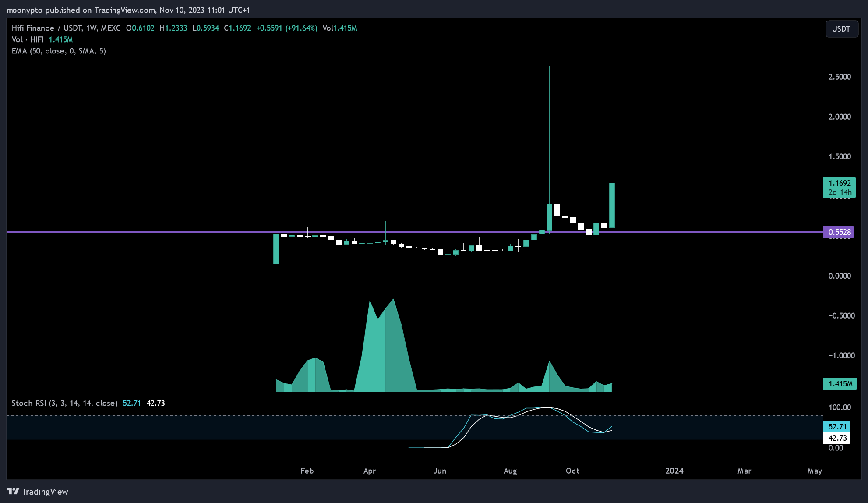Image resolution: width=868 pixels, height=503 pixels.
Task: Click the 1.1692 current price label
Action: point(839,188)
